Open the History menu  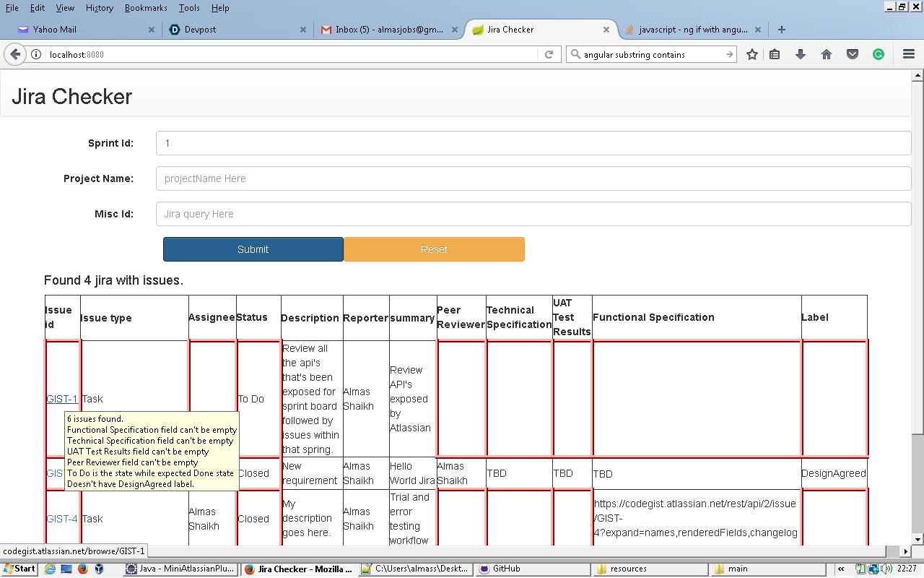(x=99, y=7)
